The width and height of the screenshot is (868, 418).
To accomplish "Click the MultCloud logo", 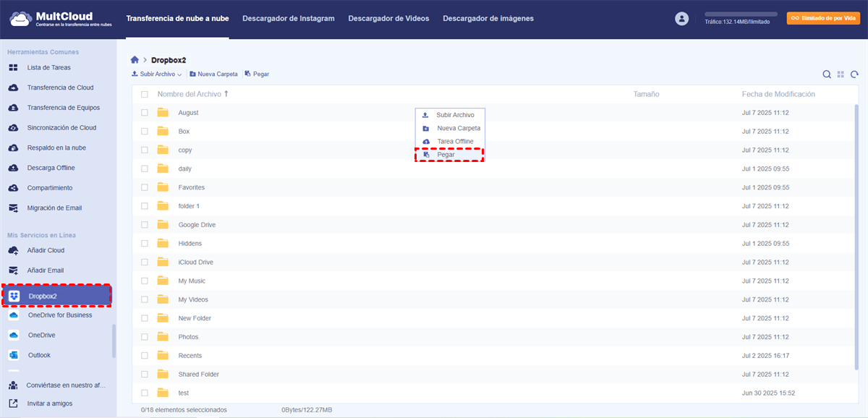I will pos(61,19).
